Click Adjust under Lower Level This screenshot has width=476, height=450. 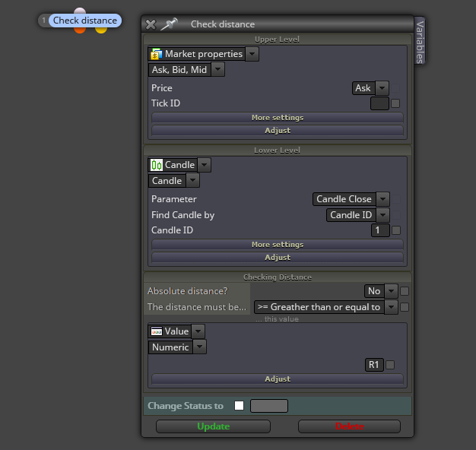tap(278, 258)
